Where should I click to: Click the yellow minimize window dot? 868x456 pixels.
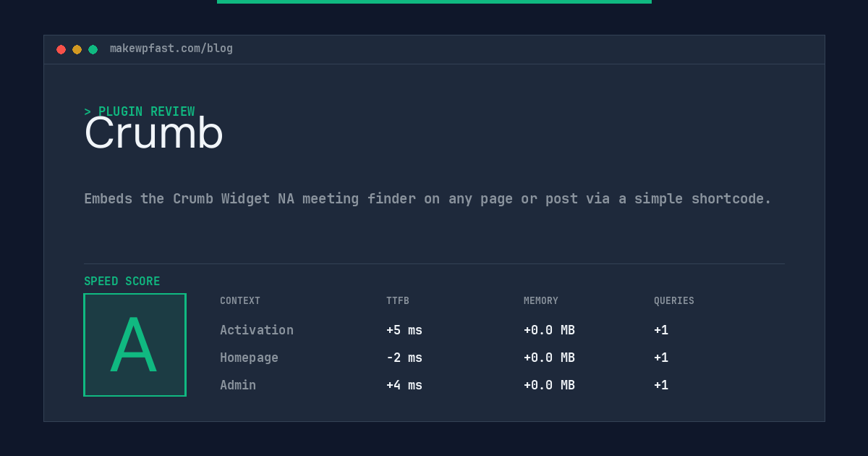[77, 49]
